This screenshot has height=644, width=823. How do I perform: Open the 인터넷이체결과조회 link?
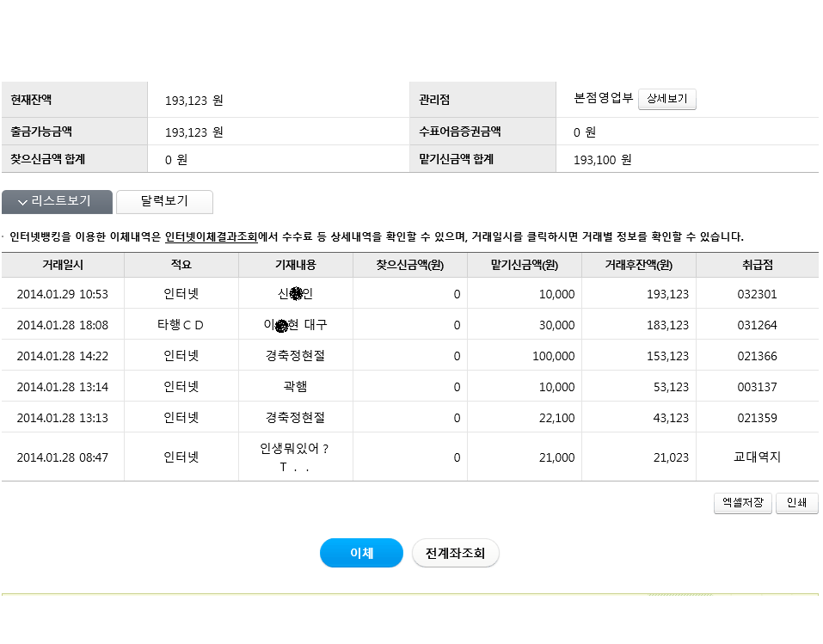[x=211, y=236]
